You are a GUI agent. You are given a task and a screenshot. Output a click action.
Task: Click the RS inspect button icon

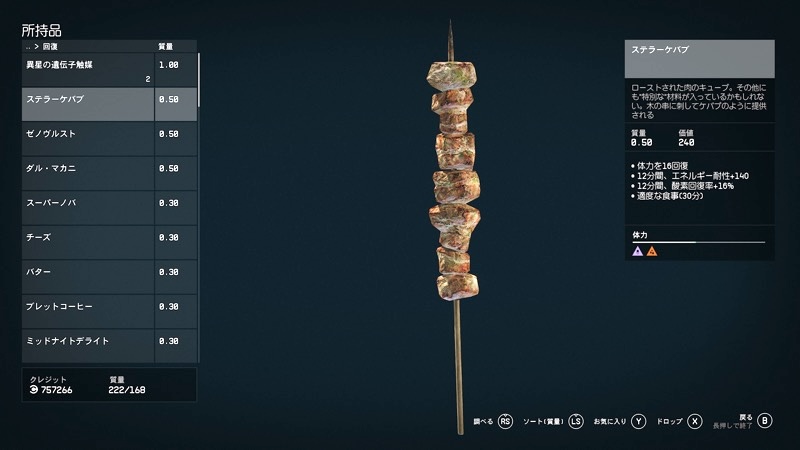(x=505, y=421)
